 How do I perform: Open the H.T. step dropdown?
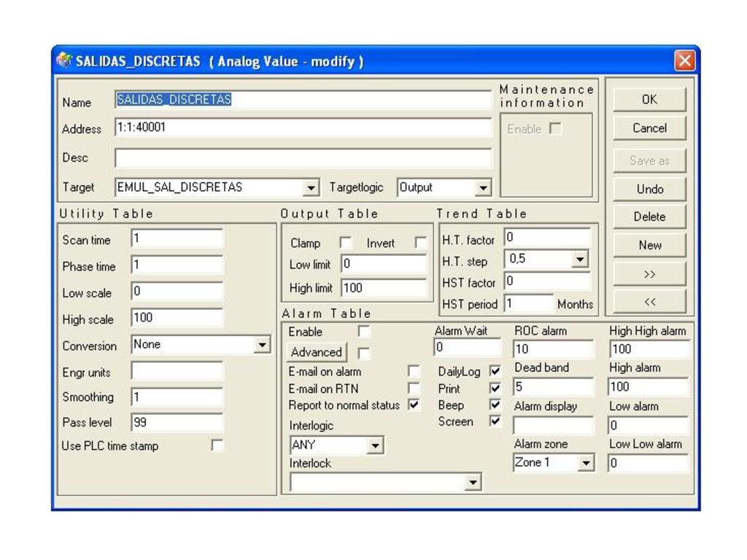click(x=580, y=260)
